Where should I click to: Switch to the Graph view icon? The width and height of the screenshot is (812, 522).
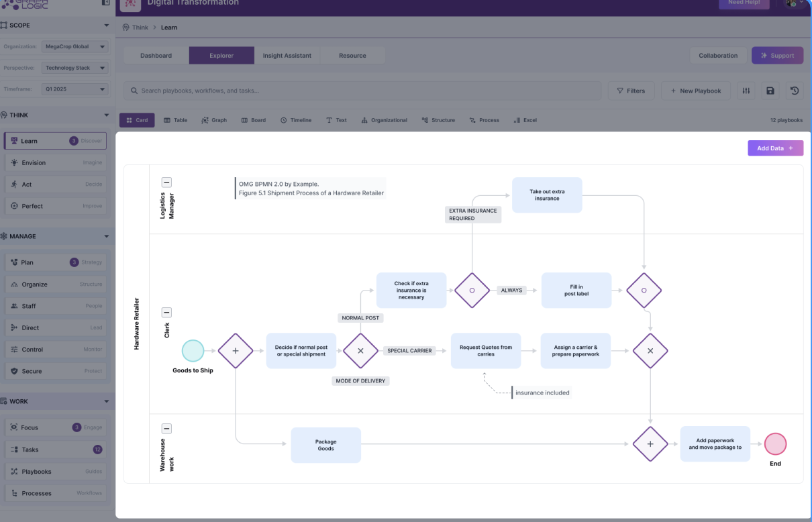pos(204,120)
